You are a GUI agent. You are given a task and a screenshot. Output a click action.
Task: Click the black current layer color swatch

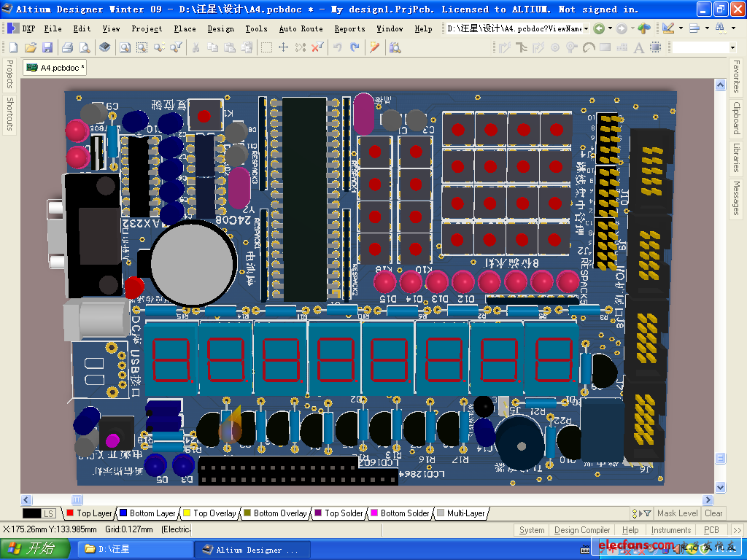click(x=31, y=513)
